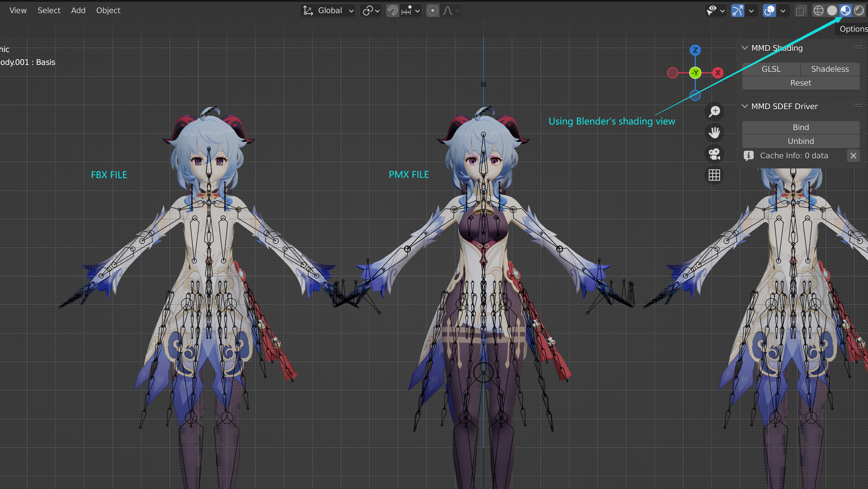
Task: Click the Show Gizmos icon in header
Action: 738,10
